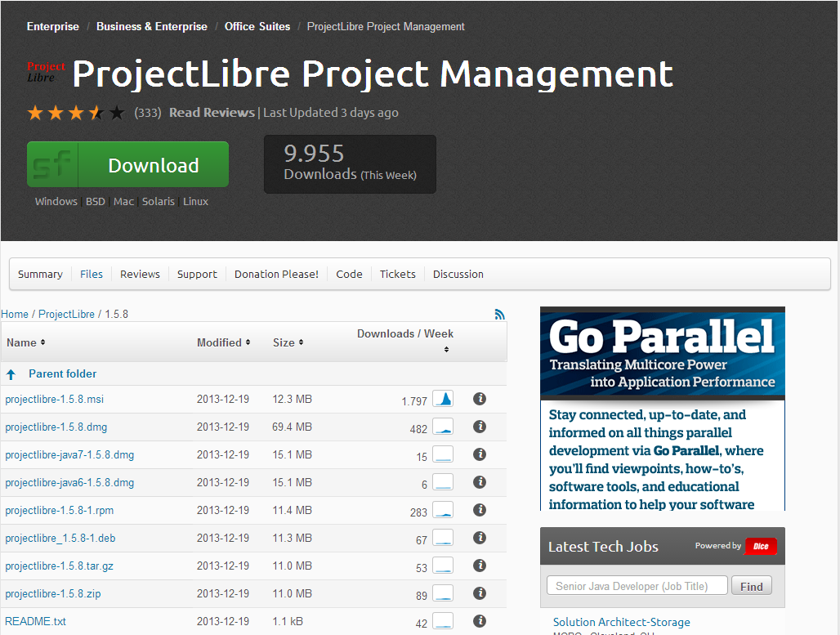This screenshot has width=840, height=635.
Task: Go to the Support tab
Action: tap(197, 275)
